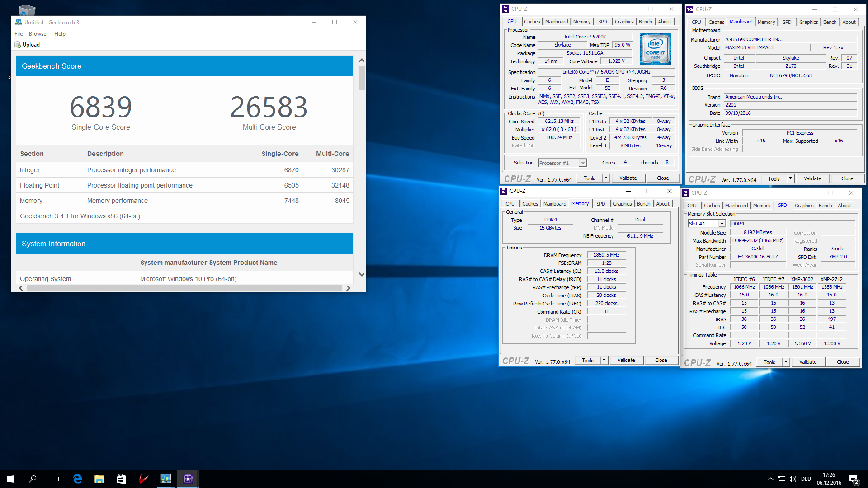Open Help menu in Geekbench
This screenshot has height=488, width=868.
[x=60, y=34]
